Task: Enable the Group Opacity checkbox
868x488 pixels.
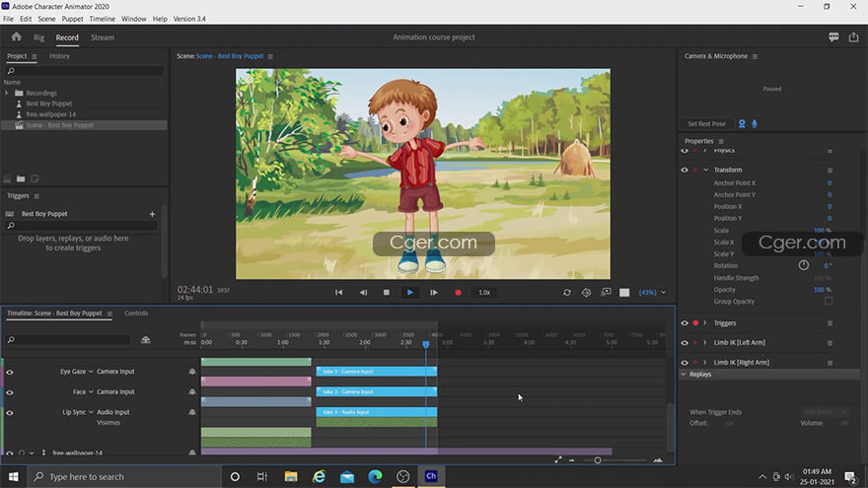Action: [x=829, y=301]
